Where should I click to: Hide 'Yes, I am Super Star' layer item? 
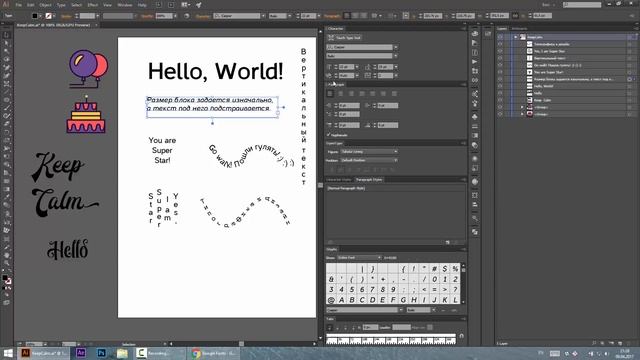tap(500, 51)
